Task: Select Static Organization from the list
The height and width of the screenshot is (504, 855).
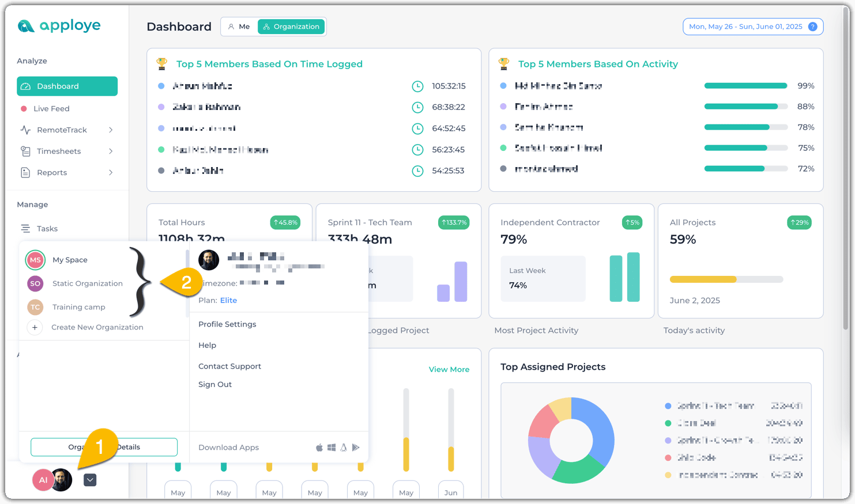Action: pos(87,283)
